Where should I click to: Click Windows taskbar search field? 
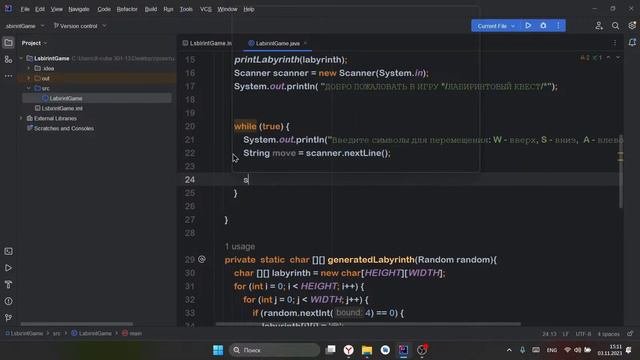point(274,350)
